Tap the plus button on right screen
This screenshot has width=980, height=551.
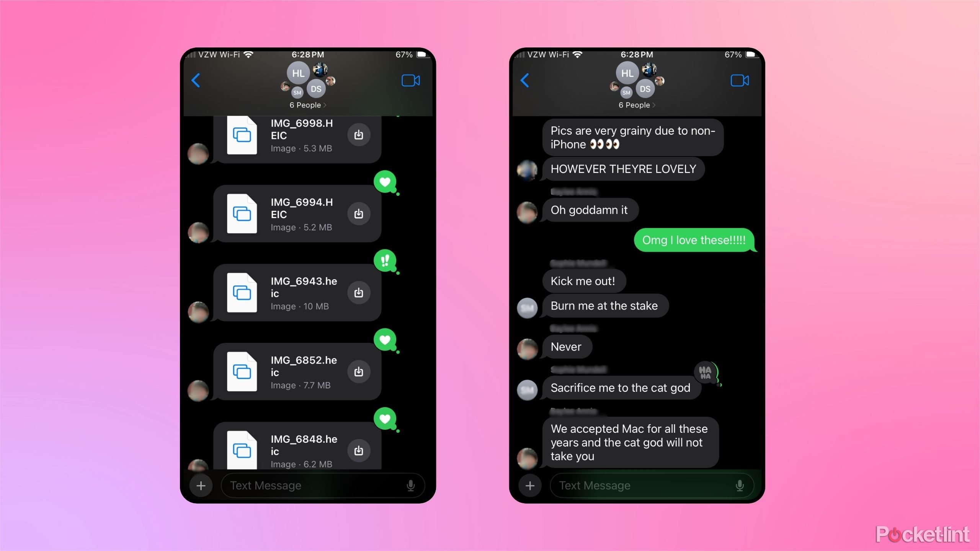tap(530, 486)
